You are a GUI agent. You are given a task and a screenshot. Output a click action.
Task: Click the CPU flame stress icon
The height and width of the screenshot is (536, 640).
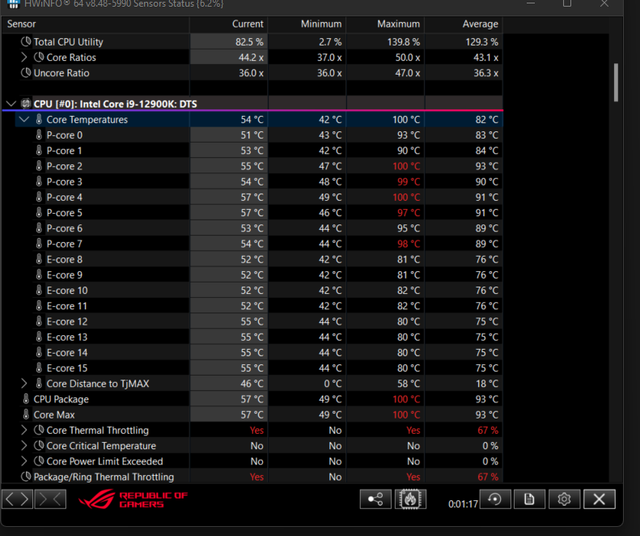click(x=411, y=499)
